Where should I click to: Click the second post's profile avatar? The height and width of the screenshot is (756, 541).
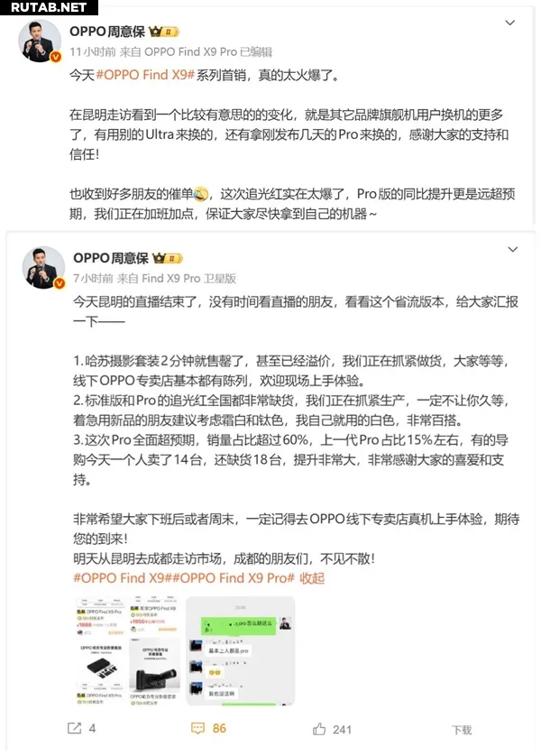tap(43, 268)
